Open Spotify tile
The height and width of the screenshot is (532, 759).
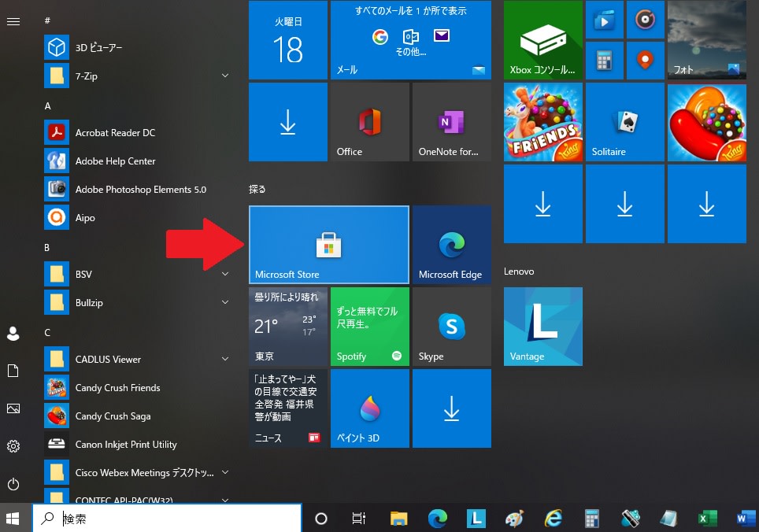tap(370, 327)
